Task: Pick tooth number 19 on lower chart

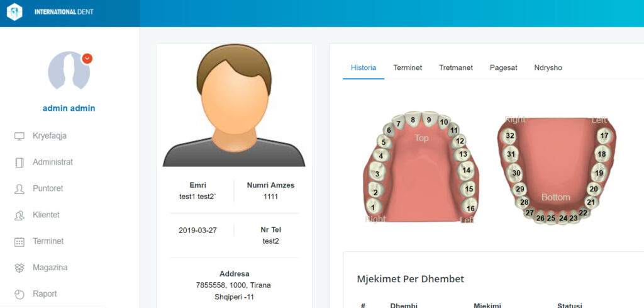Action: point(599,173)
